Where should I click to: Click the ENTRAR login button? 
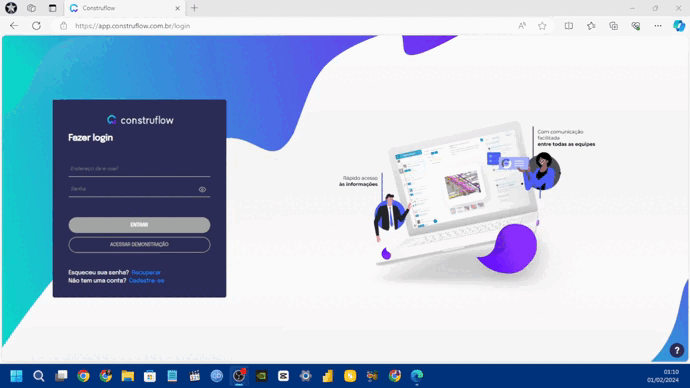[x=139, y=225]
